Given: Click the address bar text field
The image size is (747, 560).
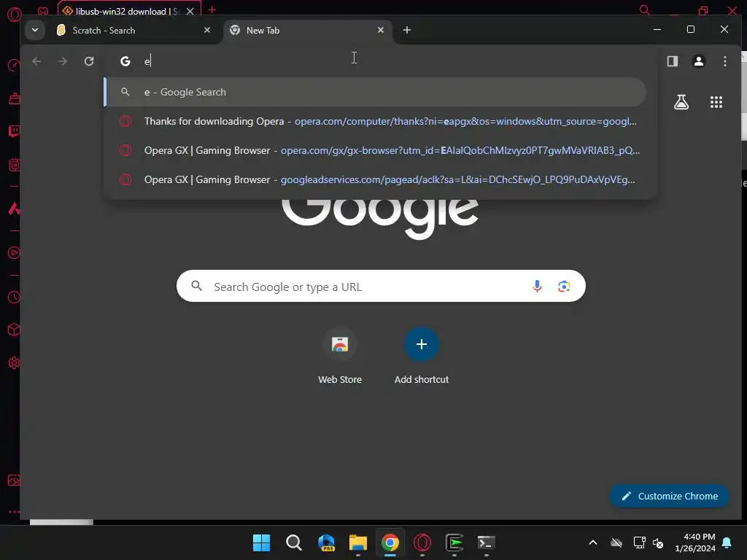Looking at the screenshot, I should (x=381, y=61).
